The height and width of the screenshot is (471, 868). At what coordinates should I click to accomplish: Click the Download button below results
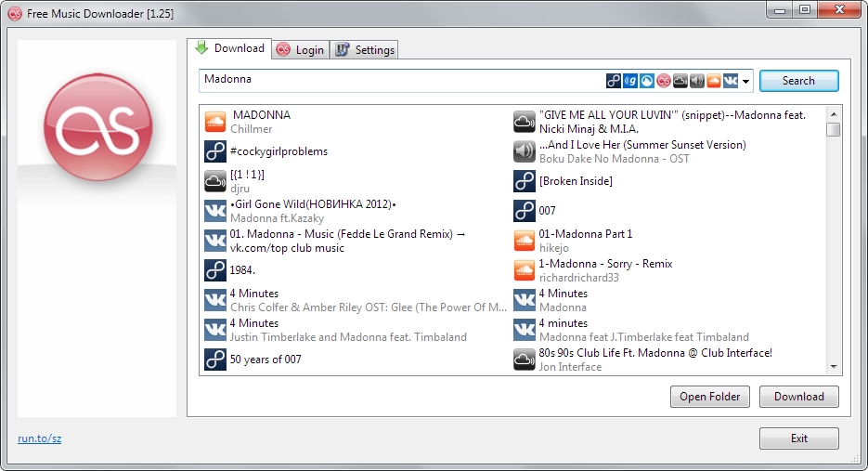coord(798,397)
